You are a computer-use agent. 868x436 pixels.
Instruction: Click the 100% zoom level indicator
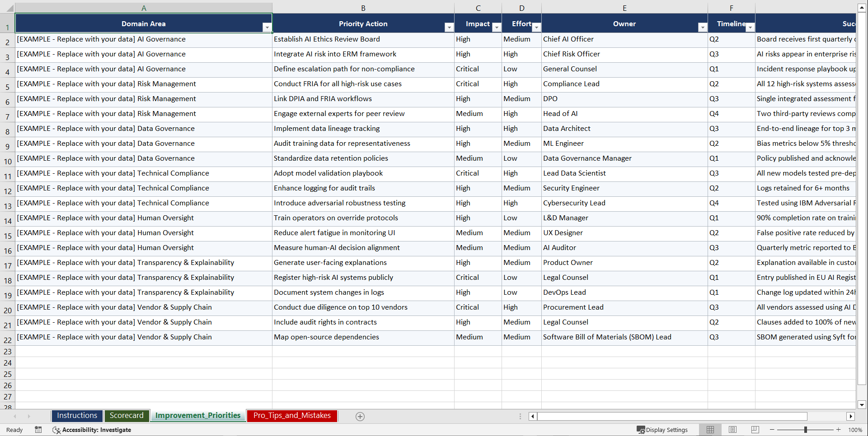point(854,430)
